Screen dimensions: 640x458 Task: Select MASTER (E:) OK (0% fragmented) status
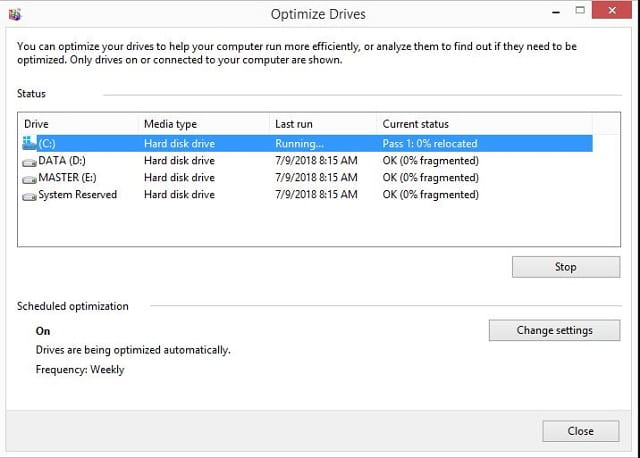(x=431, y=178)
